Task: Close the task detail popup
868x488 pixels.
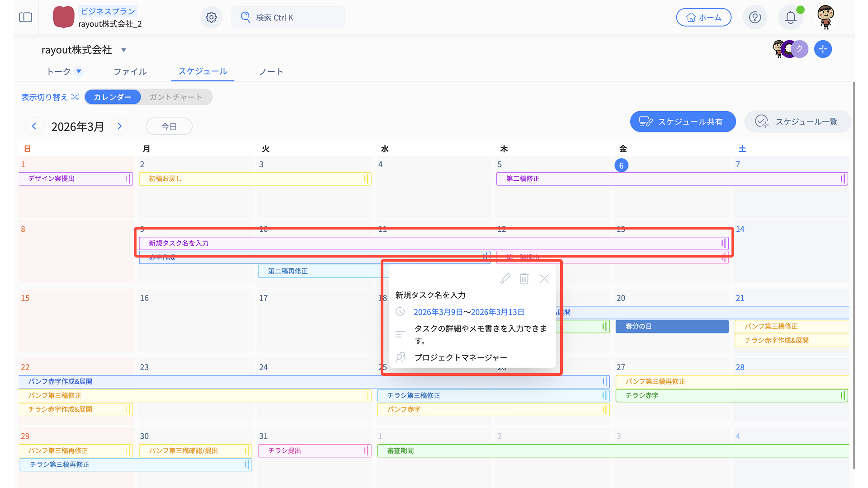Action: (544, 278)
